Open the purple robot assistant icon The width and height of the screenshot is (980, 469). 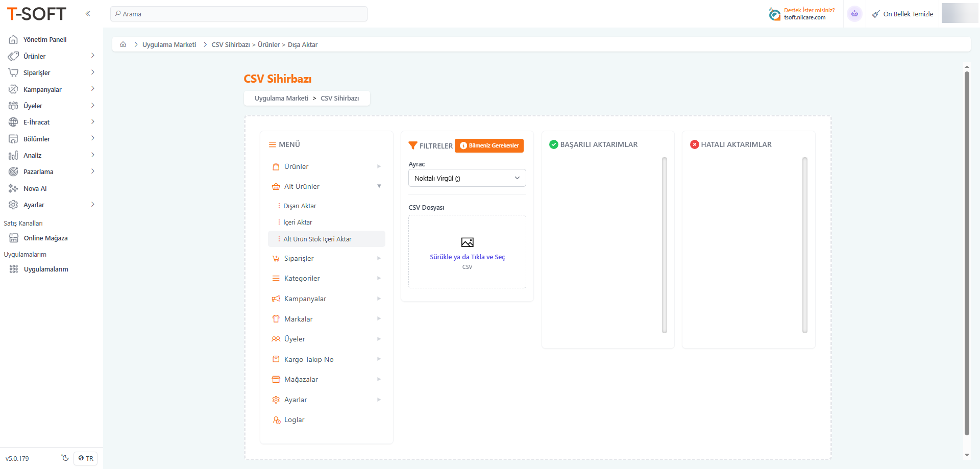tap(854, 14)
